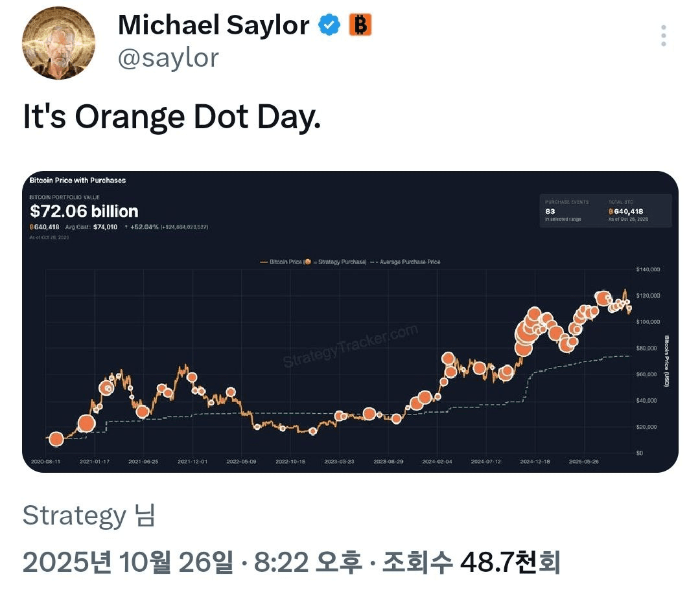
Task: Click the StrategyTracker.com watermark
Action: click(351, 346)
